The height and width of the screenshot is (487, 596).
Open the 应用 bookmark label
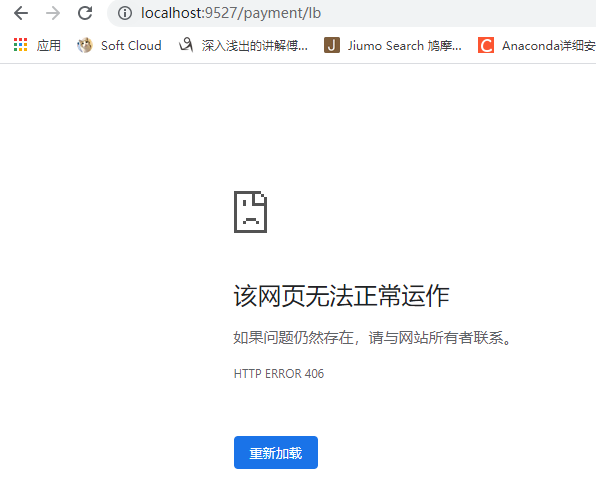coord(49,46)
